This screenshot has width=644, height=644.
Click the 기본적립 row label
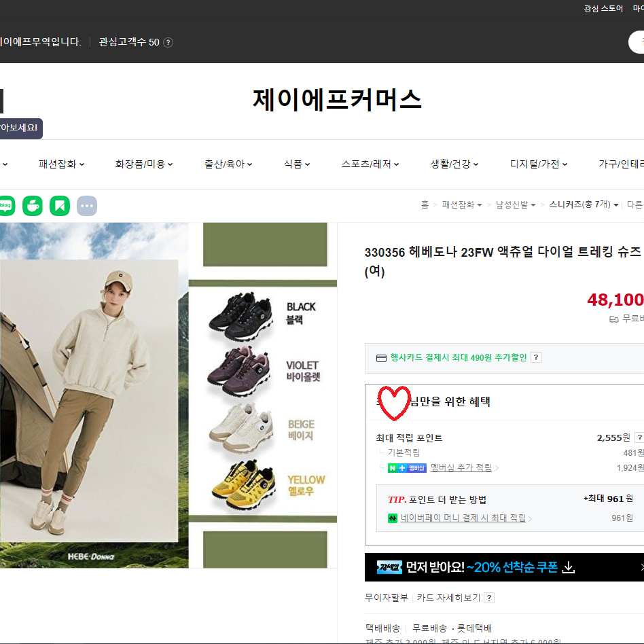tap(404, 452)
